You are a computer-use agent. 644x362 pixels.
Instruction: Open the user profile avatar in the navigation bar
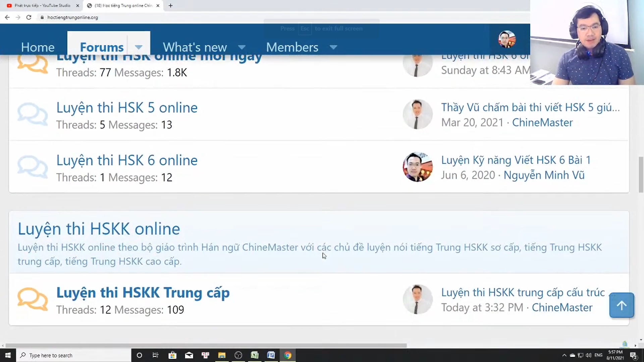click(x=506, y=40)
